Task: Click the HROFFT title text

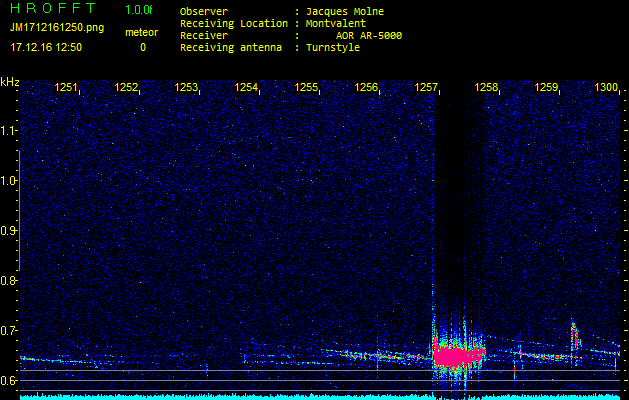Action: (x=53, y=8)
